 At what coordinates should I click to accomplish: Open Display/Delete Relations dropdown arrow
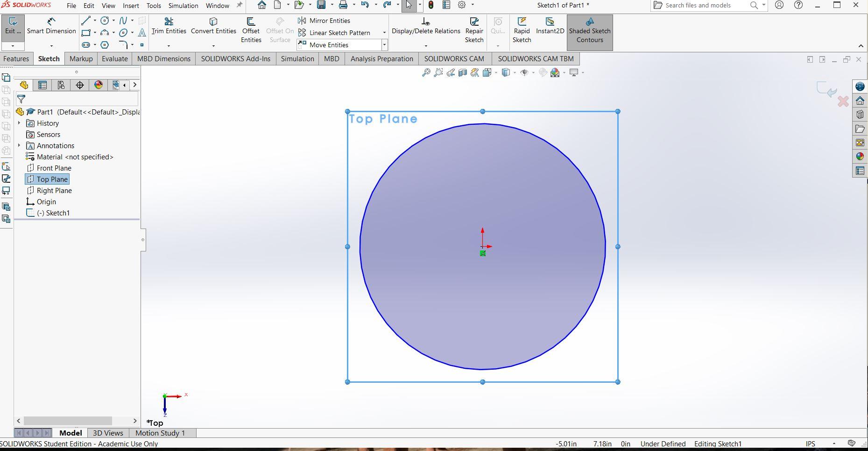pyautogui.click(x=426, y=46)
